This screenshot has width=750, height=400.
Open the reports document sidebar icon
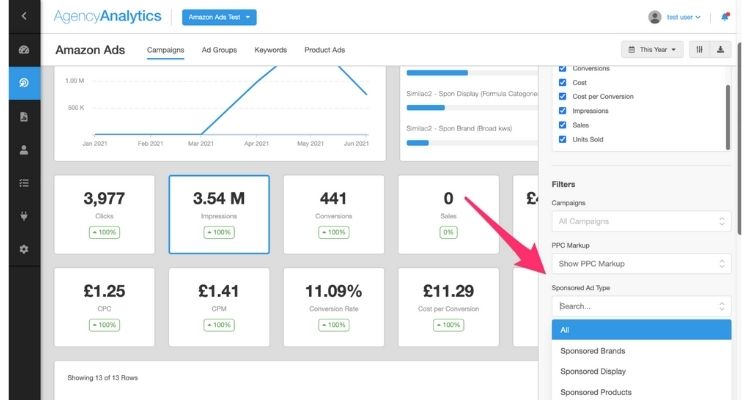click(24, 117)
